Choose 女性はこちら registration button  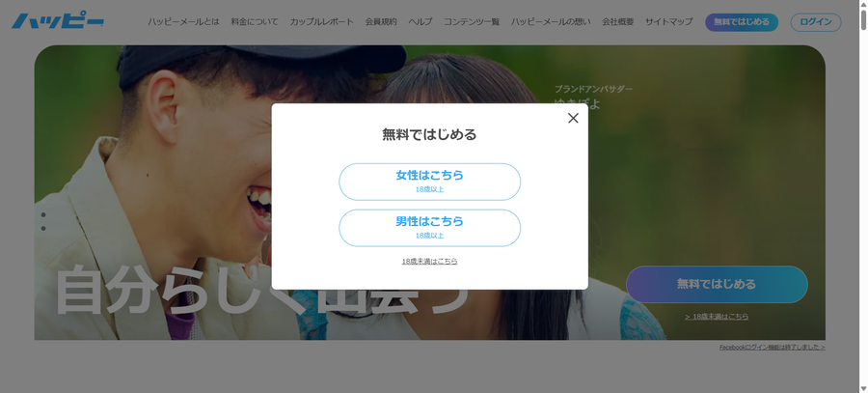429,182
